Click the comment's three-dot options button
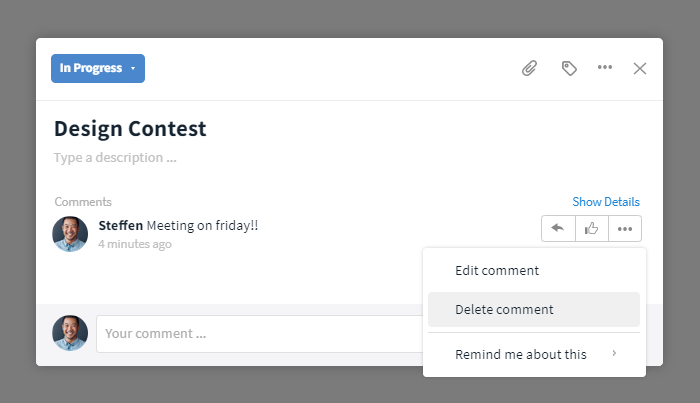 pos(625,229)
